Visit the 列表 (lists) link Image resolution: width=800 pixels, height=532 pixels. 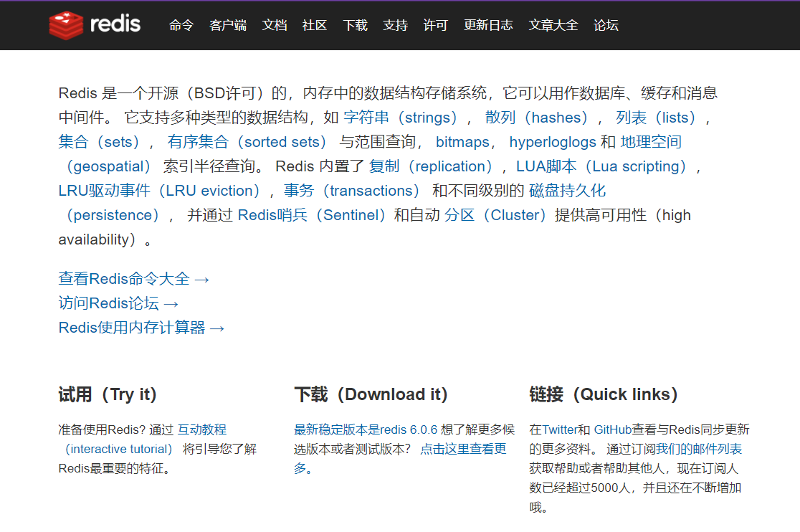tap(656, 118)
